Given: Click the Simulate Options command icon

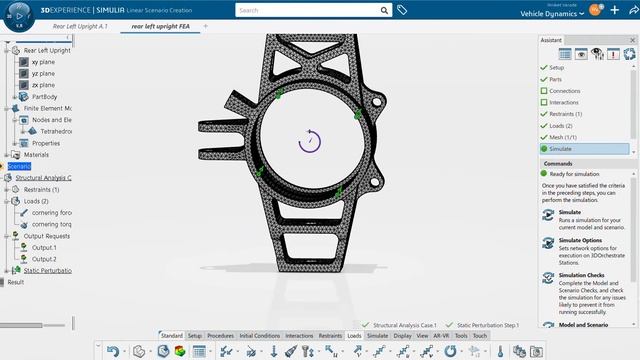Looking at the screenshot, I should [548, 243].
